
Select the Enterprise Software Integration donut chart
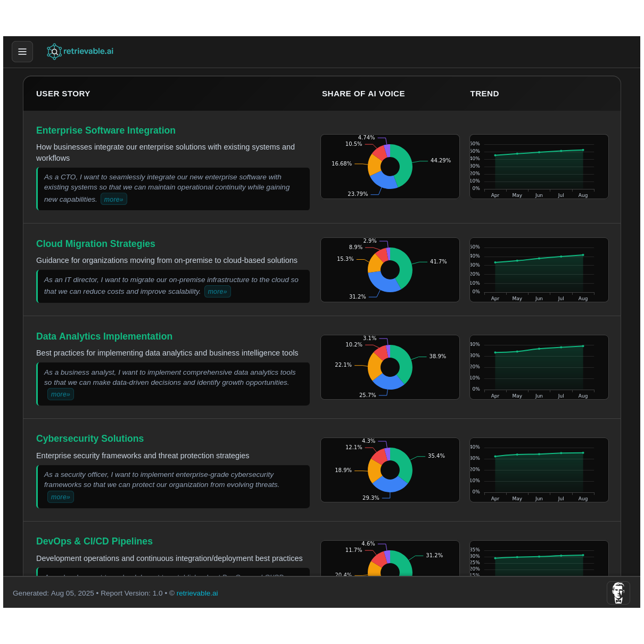click(x=390, y=166)
